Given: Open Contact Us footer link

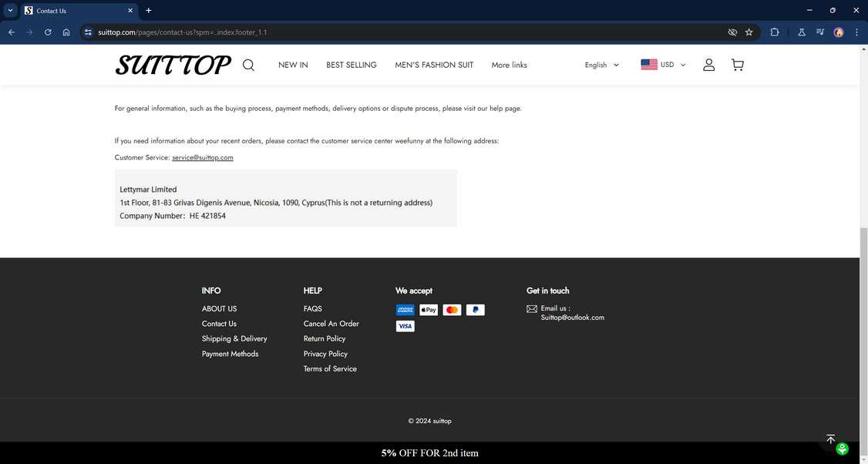Looking at the screenshot, I should click(x=219, y=324).
